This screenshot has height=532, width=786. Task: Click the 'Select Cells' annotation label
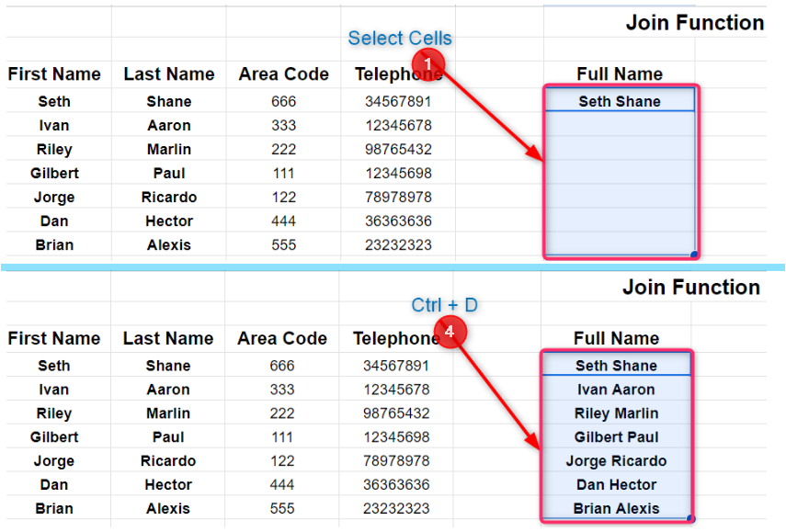point(400,39)
